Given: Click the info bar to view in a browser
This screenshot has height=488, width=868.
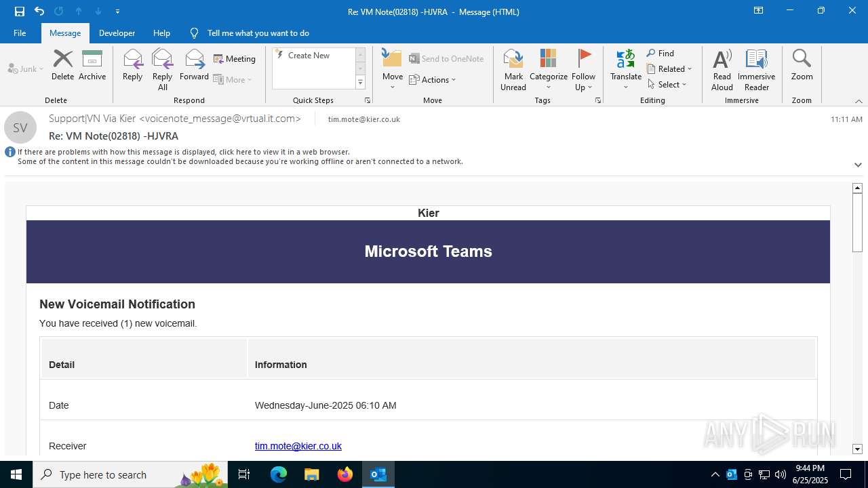Looking at the screenshot, I should click(x=240, y=157).
